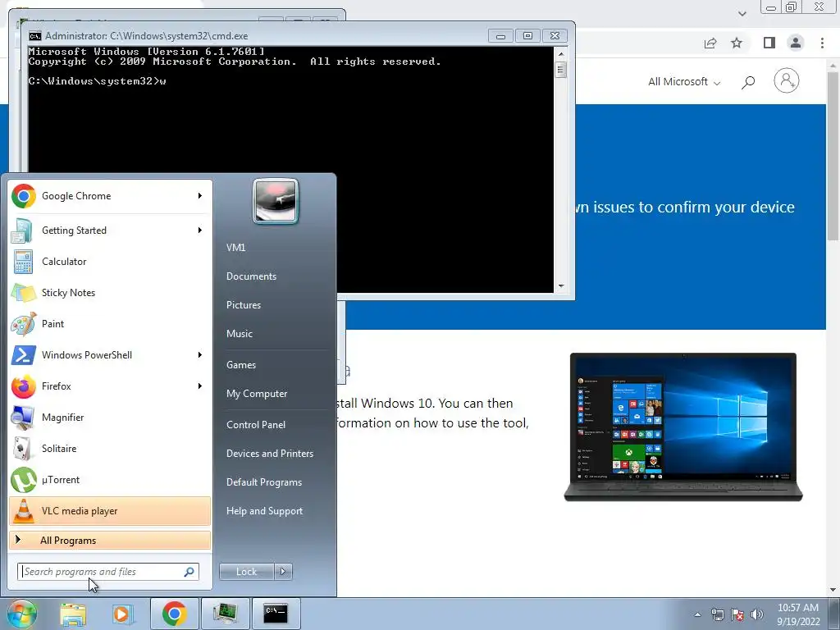Open VLC media player

tap(110, 510)
